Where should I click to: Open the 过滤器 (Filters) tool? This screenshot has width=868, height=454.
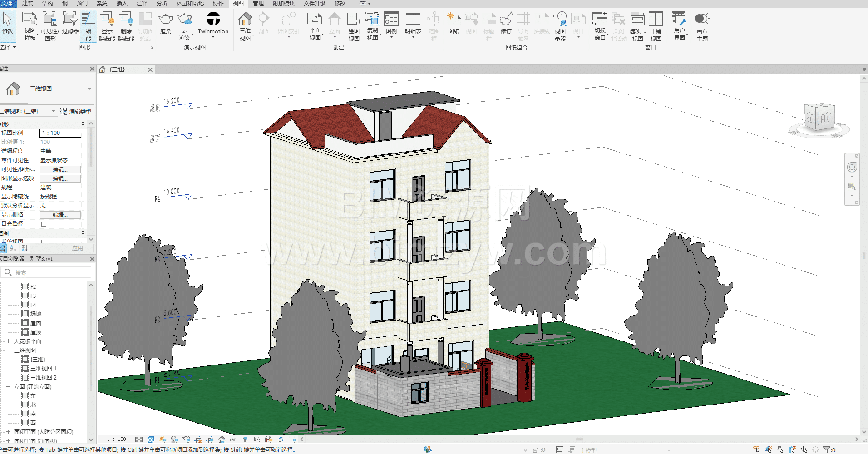coord(70,20)
